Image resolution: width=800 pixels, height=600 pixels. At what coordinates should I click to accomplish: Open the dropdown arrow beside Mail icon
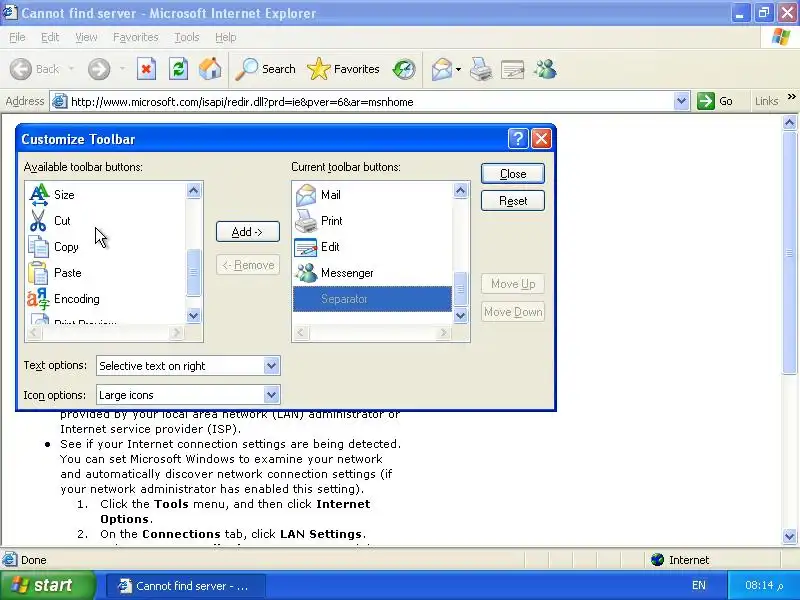[x=458, y=69]
